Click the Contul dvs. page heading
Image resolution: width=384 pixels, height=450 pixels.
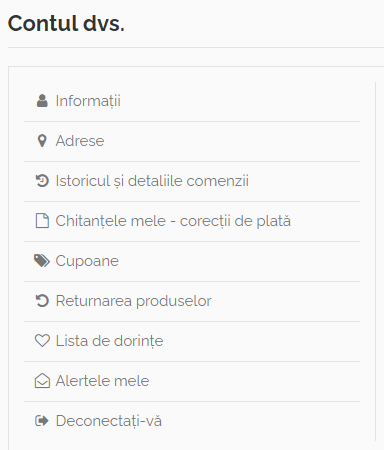66,23
